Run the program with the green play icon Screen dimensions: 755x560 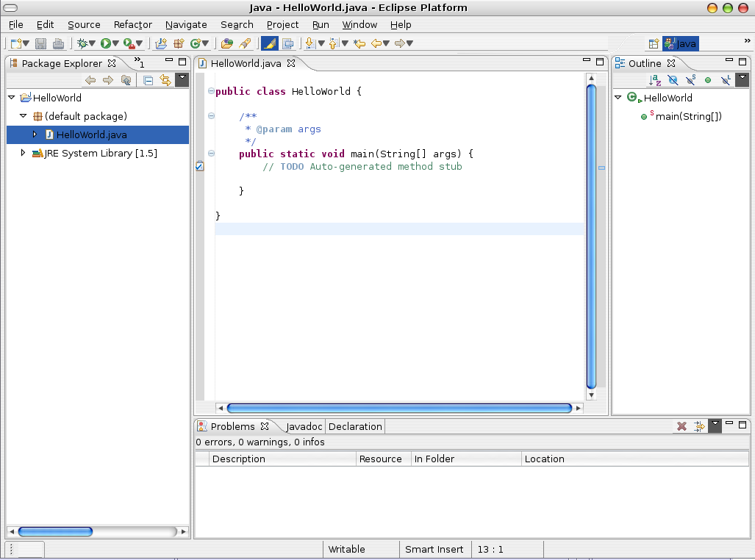click(x=105, y=43)
